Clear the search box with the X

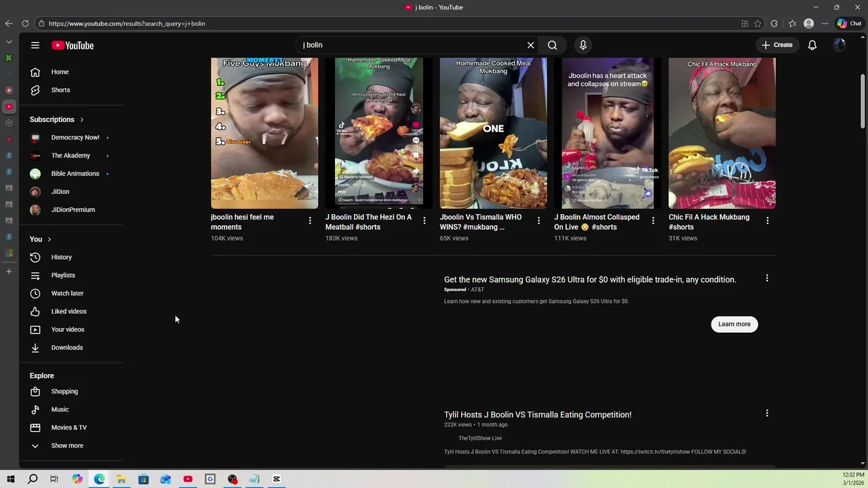pyautogui.click(x=531, y=45)
